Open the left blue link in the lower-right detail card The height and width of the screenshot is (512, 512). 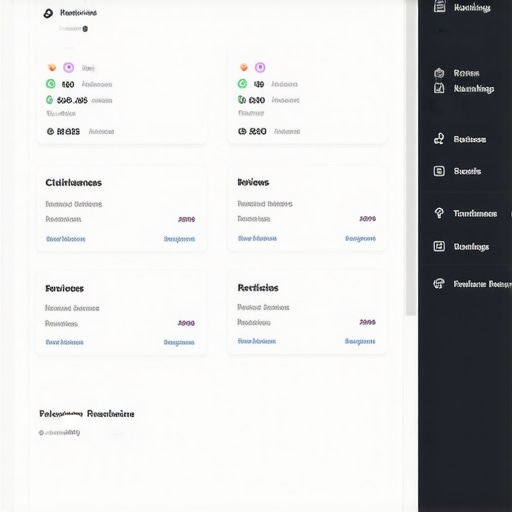257,341
